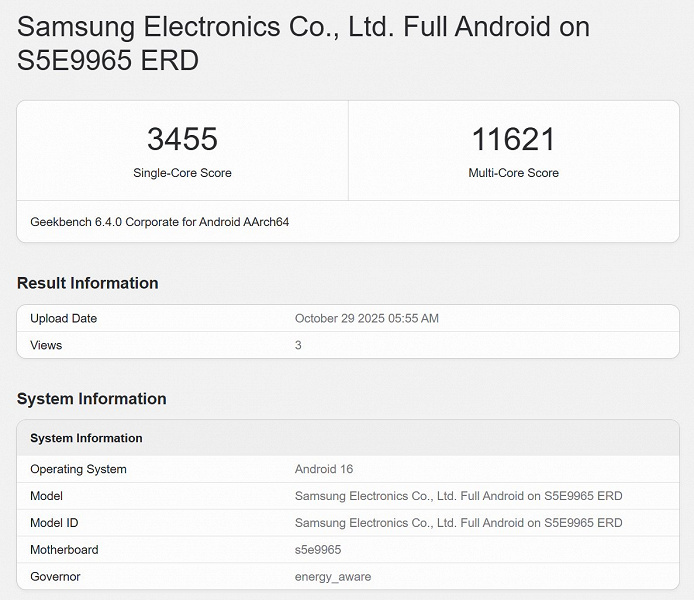
Task: Click the Views row label
Action: pos(46,345)
